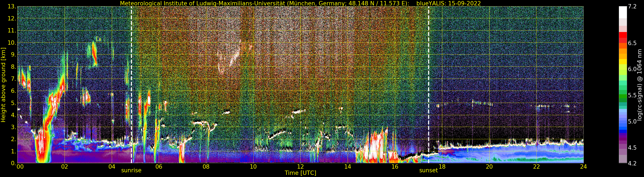Click the time axis tick '24'
The height and width of the screenshot is (177, 644).
[583, 166]
